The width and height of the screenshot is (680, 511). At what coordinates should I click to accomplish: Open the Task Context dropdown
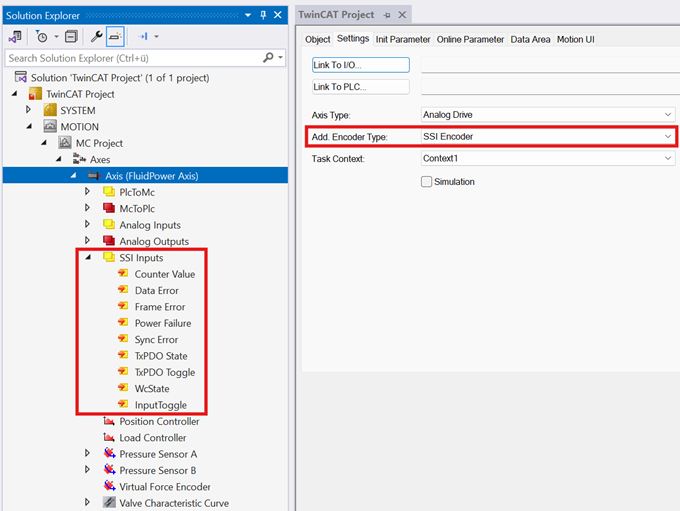tap(548, 158)
